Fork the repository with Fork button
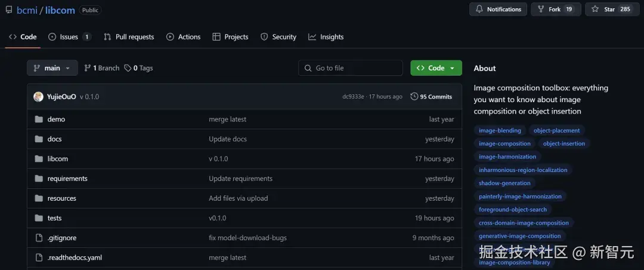Screen dimensions: 644x270 (549, 10)
